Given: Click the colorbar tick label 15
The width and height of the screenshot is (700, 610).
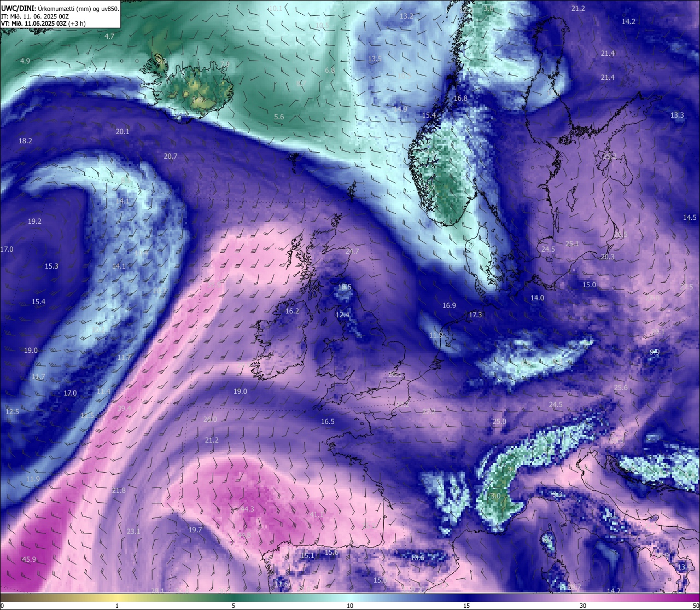Looking at the screenshot, I should [466, 606].
